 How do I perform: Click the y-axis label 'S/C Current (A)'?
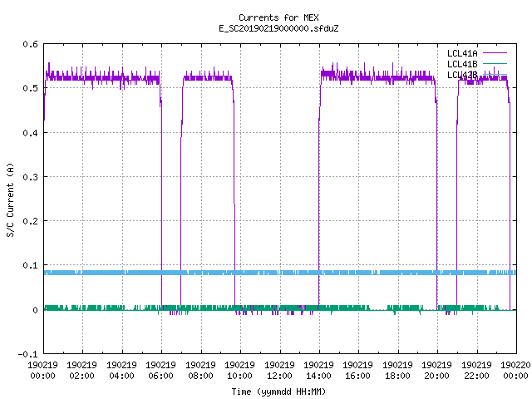point(10,200)
